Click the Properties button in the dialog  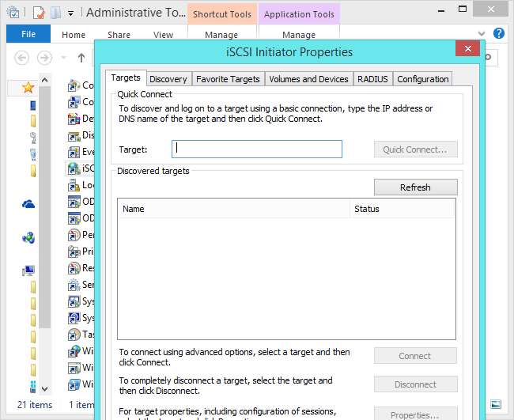tap(415, 414)
